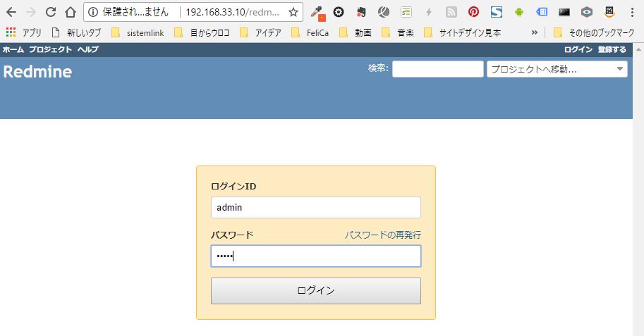The image size is (644, 336).
Task: Open the 目からウロコ bookmark folder
Action: (202, 33)
